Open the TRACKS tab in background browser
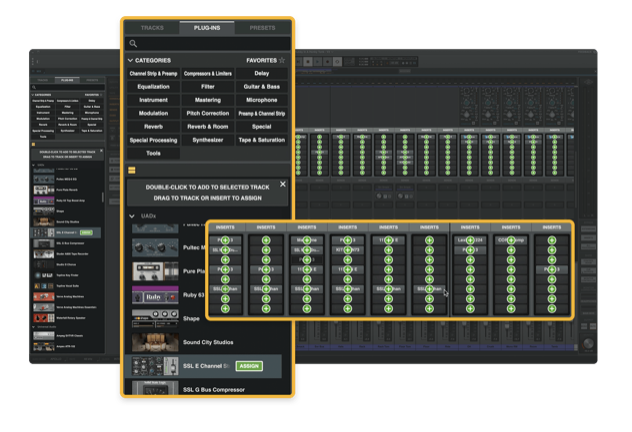This screenshot has height=432, width=632. click(x=43, y=80)
